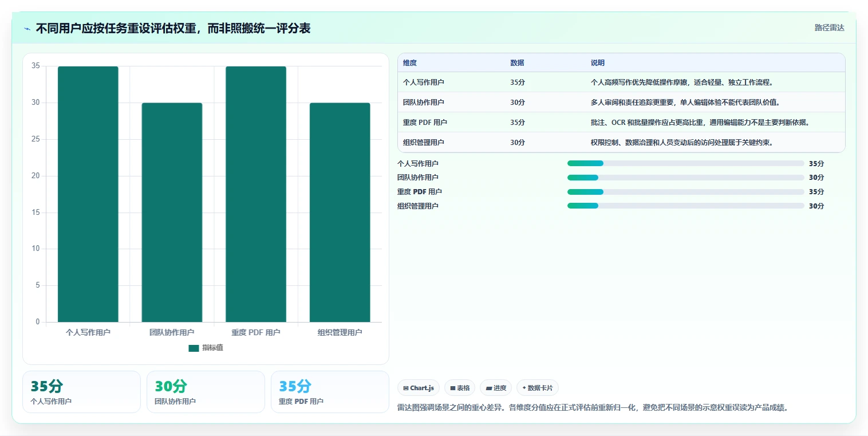Screen dimensions: 868x436
Task: Click the 说明 column header in the table
Action: pos(598,63)
